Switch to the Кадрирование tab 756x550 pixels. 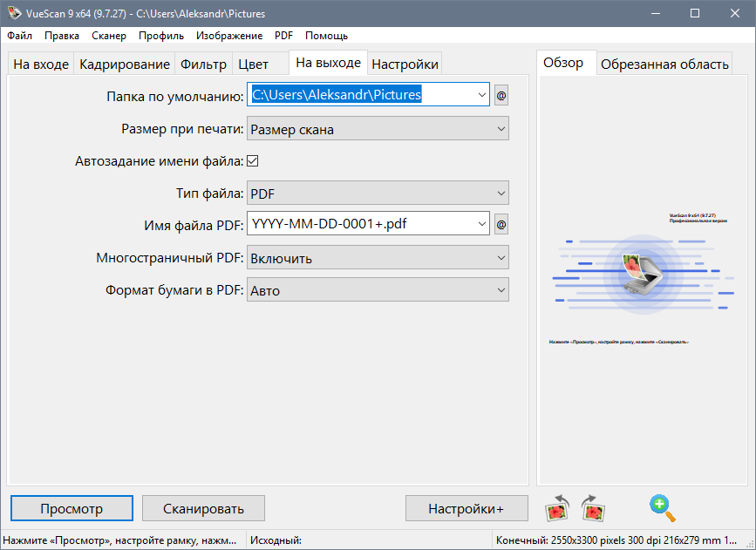pos(125,65)
